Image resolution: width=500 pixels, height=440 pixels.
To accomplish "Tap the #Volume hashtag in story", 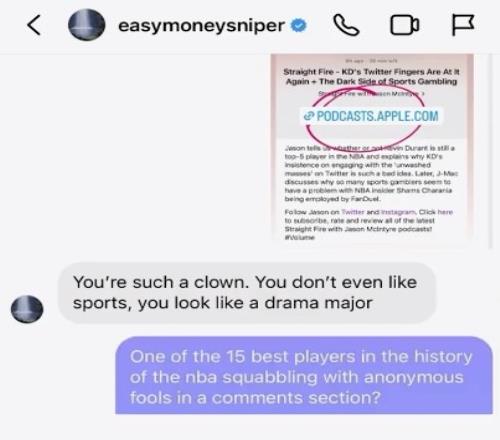I will click(299, 237).
